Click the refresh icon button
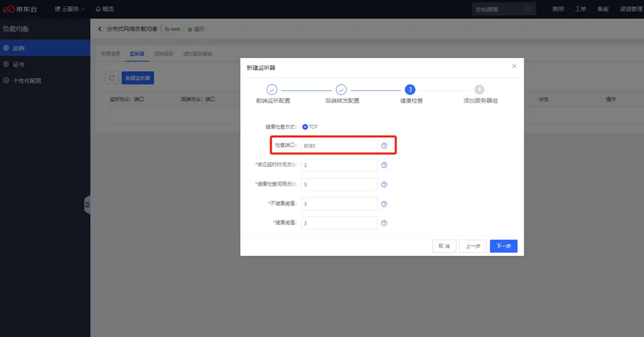 point(111,77)
